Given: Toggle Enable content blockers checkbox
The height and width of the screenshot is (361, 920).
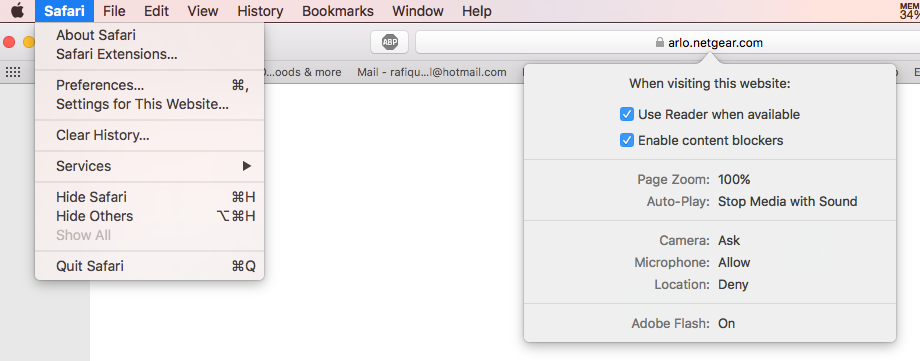Looking at the screenshot, I should point(627,140).
